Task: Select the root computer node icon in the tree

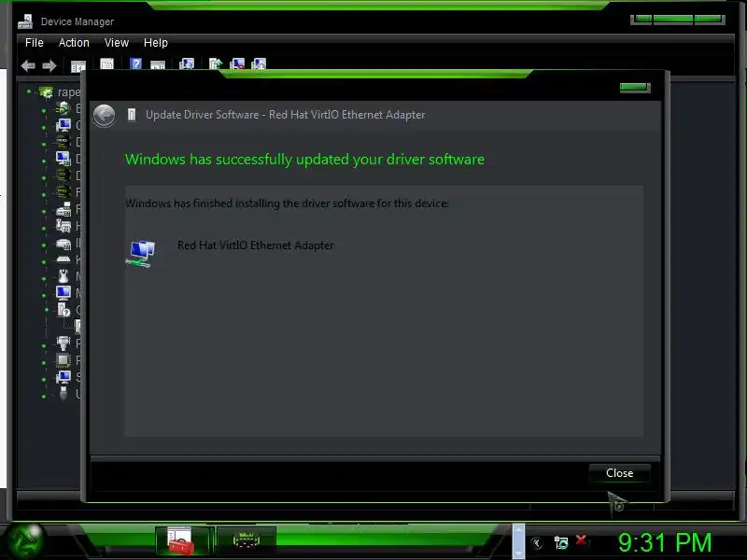Action: 46,92
